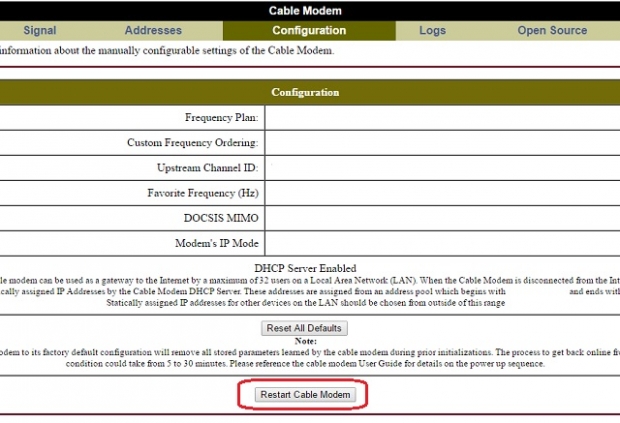
Task: Click the DOCSIS MIMO value cell
Action: [442, 218]
